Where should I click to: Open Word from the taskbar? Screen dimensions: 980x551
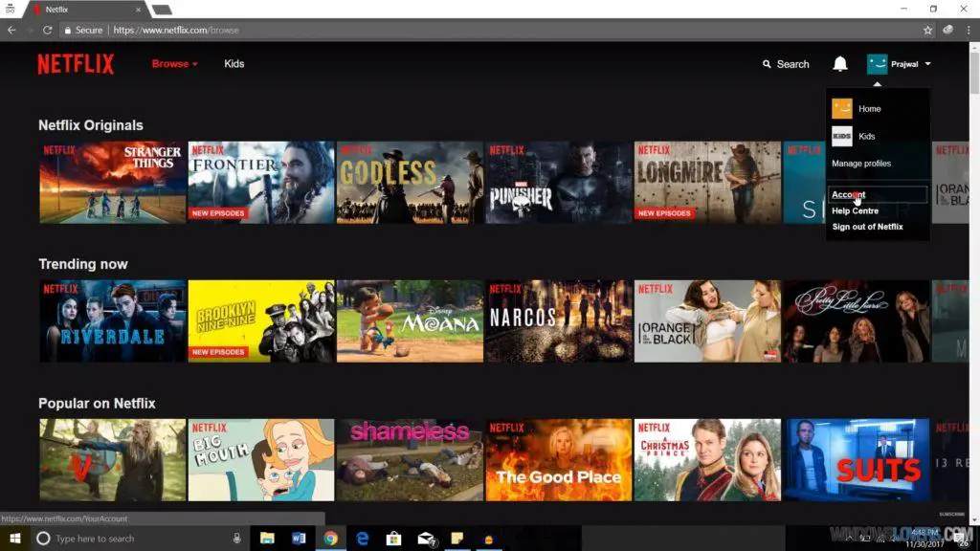[x=299, y=538]
